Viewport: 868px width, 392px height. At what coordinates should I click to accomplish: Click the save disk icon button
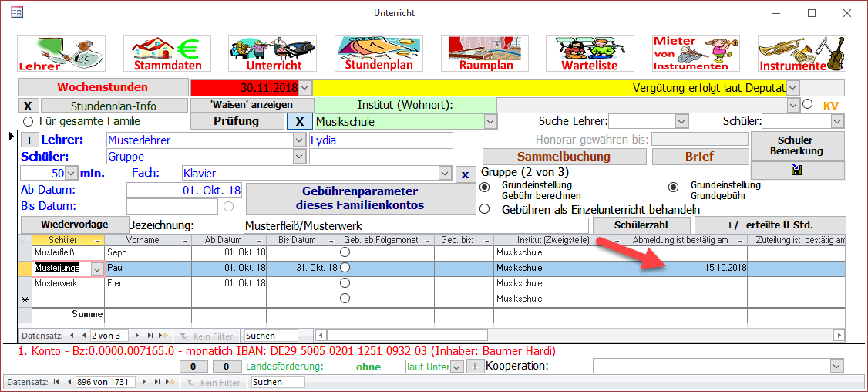point(797,171)
